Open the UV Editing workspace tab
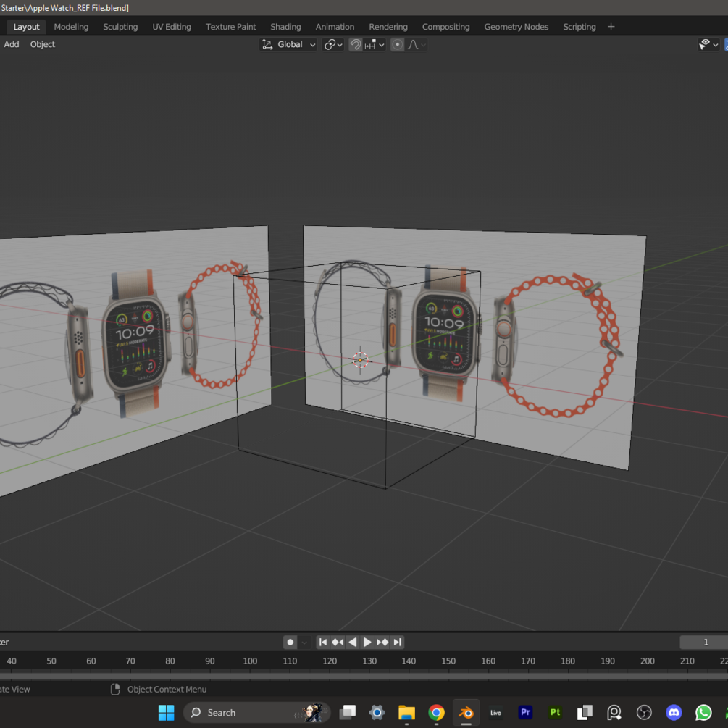 [x=172, y=27]
